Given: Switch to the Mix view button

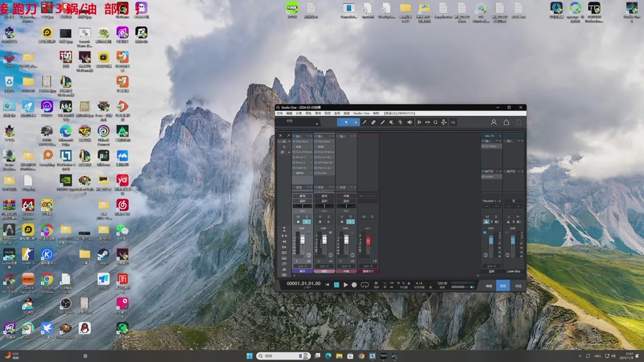Looking at the screenshot, I should tap(503, 285).
